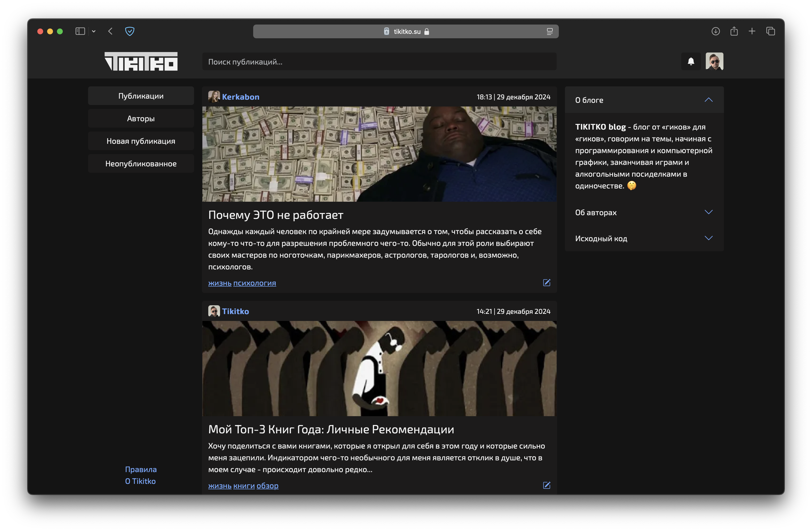Click the 'психология' tag link
Image resolution: width=812 pixels, height=531 pixels.
[255, 283]
